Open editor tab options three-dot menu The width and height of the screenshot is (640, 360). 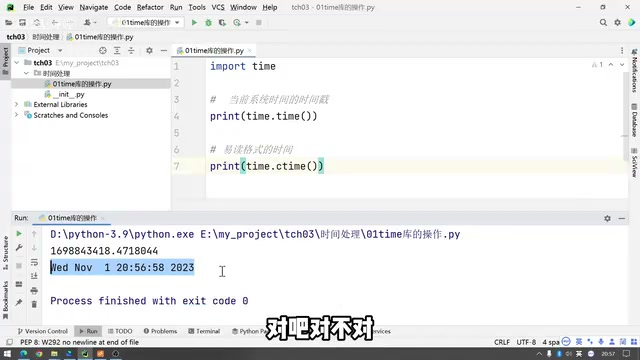[x=622, y=50]
